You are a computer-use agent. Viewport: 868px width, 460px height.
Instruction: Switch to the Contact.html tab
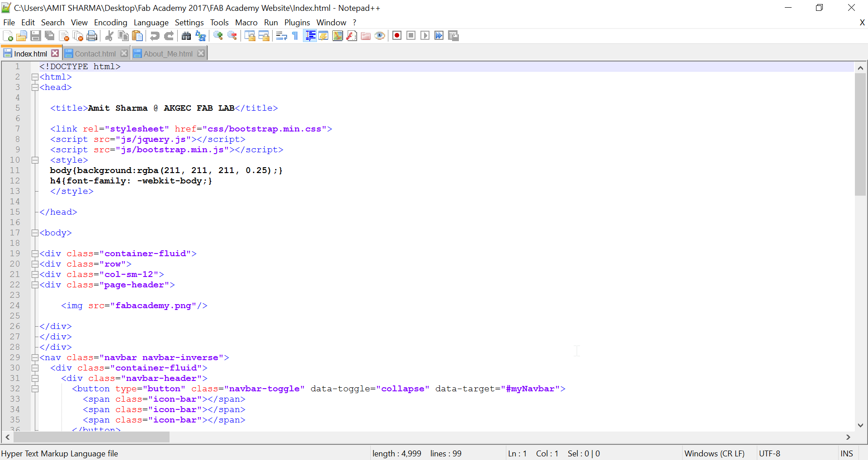click(95, 54)
